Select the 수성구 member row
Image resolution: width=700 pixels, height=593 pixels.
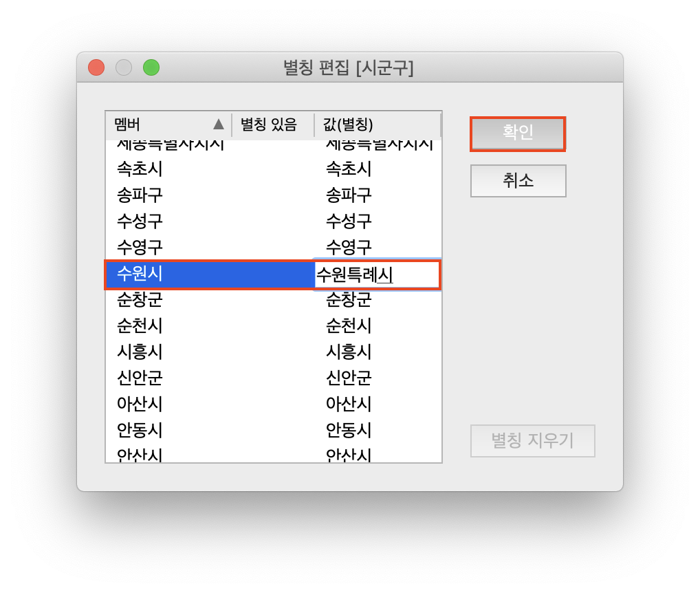pyautogui.click(x=273, y=221)
